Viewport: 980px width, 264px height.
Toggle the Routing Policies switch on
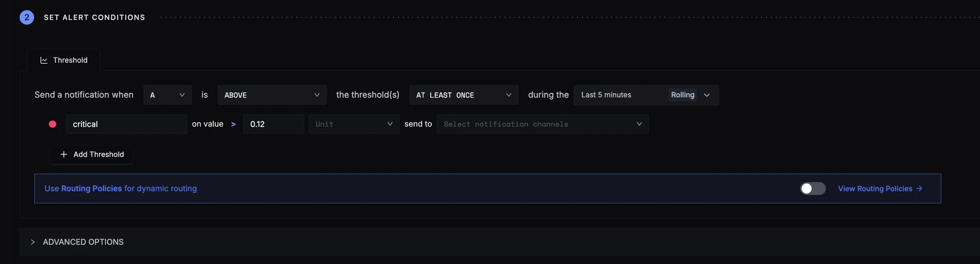pyautogui.click(x=813, y=188)
